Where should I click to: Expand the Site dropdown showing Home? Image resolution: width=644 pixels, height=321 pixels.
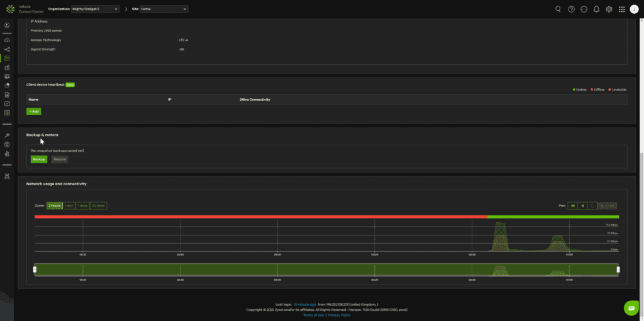(x=164, y=9)
